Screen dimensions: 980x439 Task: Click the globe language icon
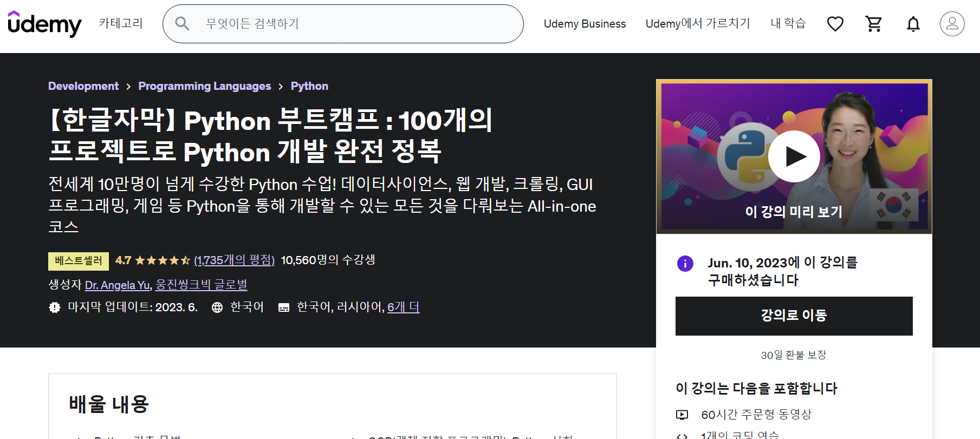tap(217, 307)
